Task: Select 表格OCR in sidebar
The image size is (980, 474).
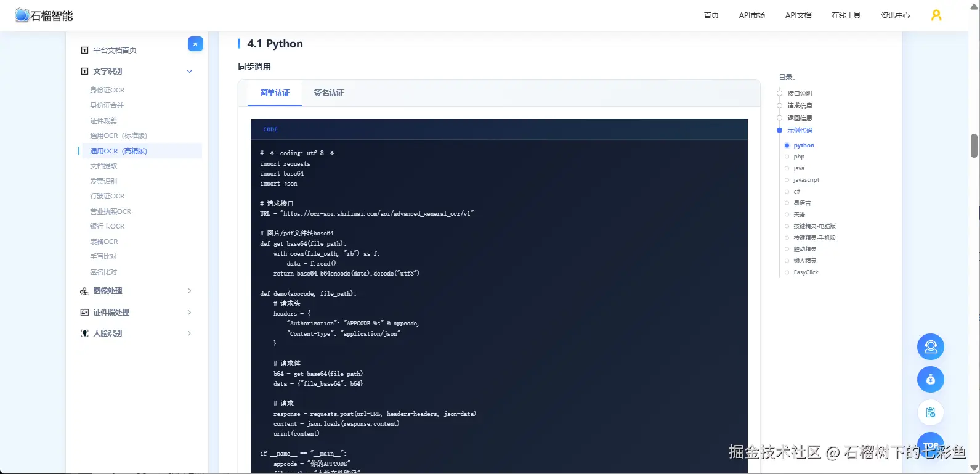Action: point(104,242)
